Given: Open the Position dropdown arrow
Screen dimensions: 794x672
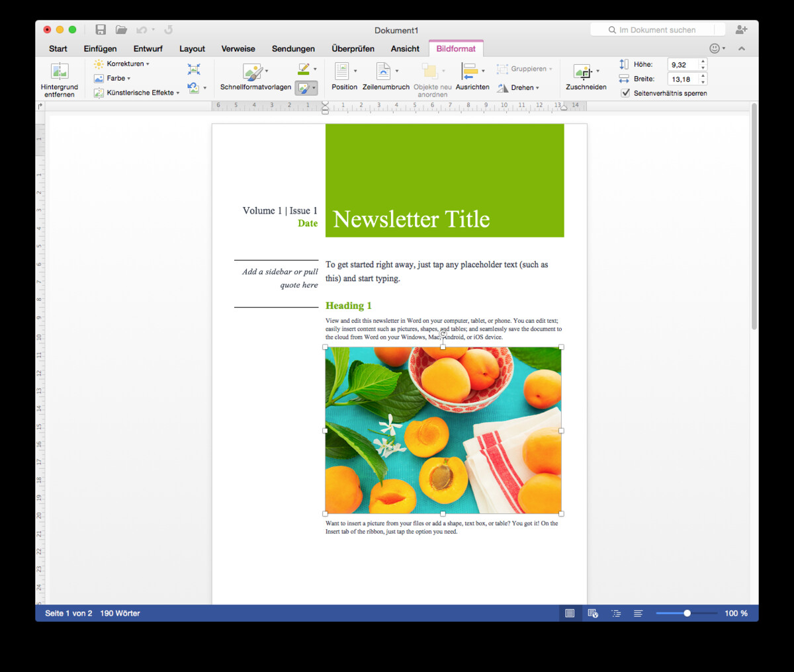Looking at the screenshot, I should pyautogui.click(x=355, y=71).
